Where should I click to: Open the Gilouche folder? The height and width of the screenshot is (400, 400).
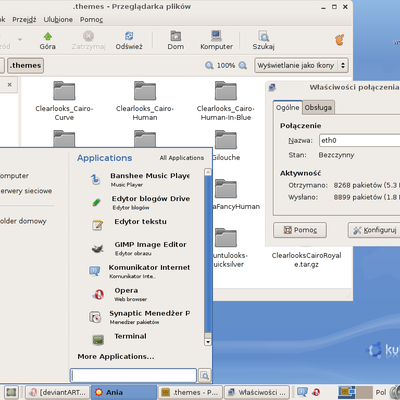(x=226, y=145)
